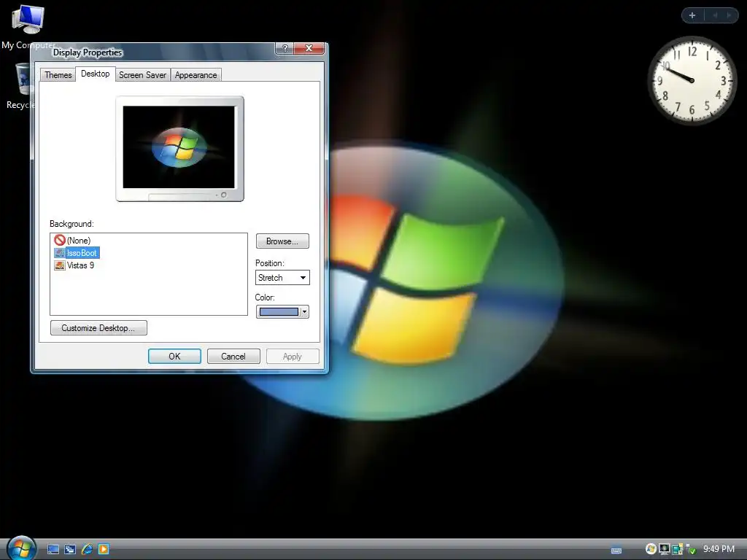This screenshot has width=747, height=560.
Task: Select the Desktop tab
Action: click(x=96, y=74)
